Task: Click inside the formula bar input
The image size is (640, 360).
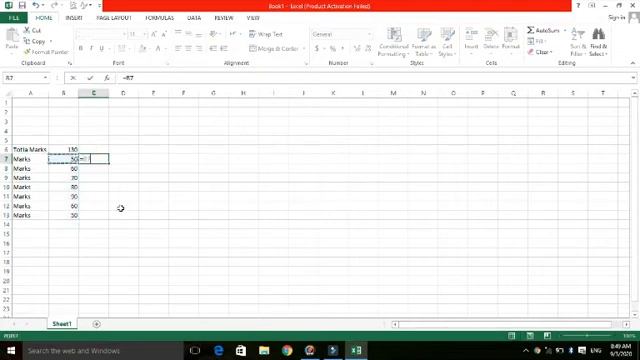Action: click(373, 78)
